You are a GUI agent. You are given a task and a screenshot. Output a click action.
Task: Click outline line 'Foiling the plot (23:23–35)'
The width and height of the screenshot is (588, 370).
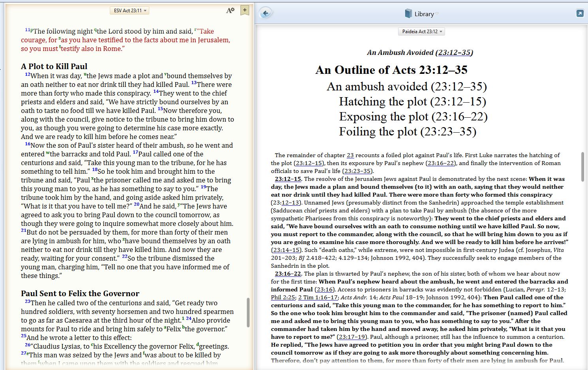408,131
